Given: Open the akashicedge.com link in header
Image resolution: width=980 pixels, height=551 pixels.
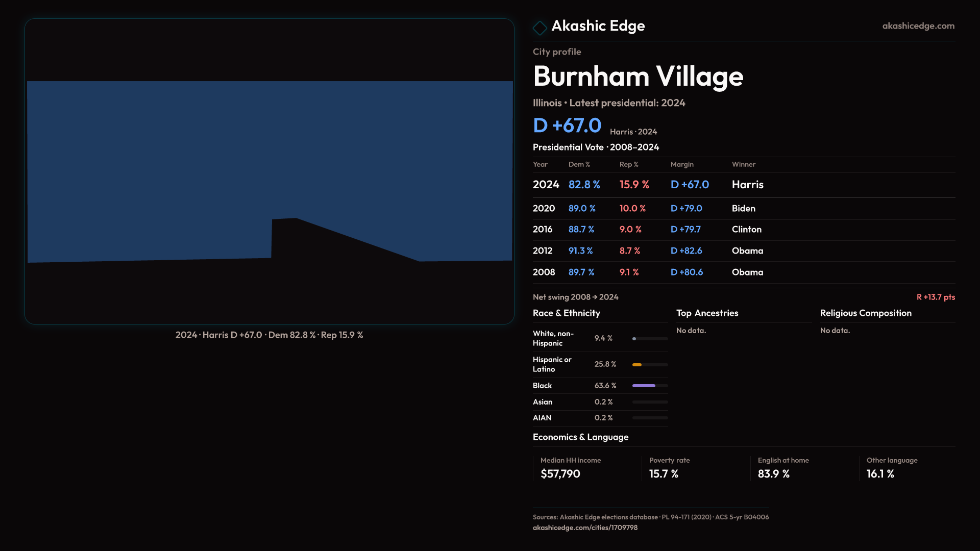Looking at the screenshot, I should (x=918, y=26).
